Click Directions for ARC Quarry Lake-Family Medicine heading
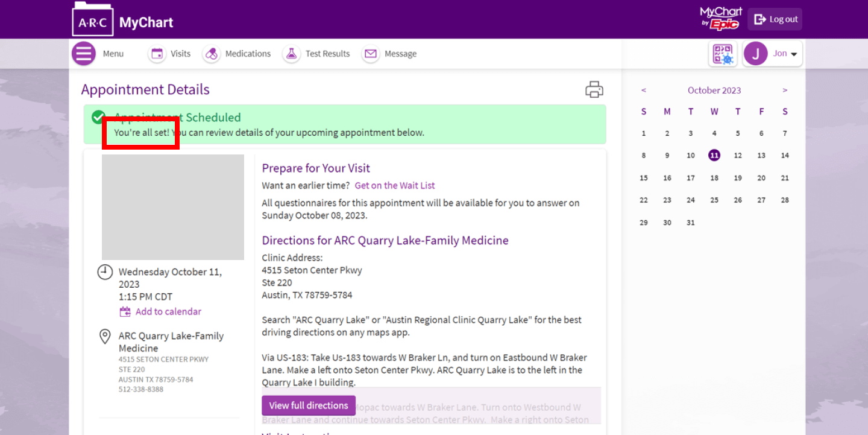The height and width of the screenshot is (435, 868). (x=385, y=241)
